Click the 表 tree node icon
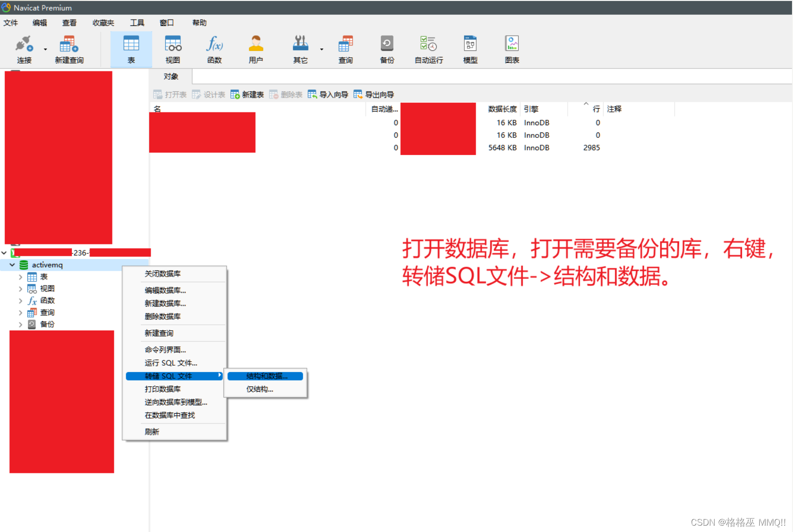 [32, 277]
